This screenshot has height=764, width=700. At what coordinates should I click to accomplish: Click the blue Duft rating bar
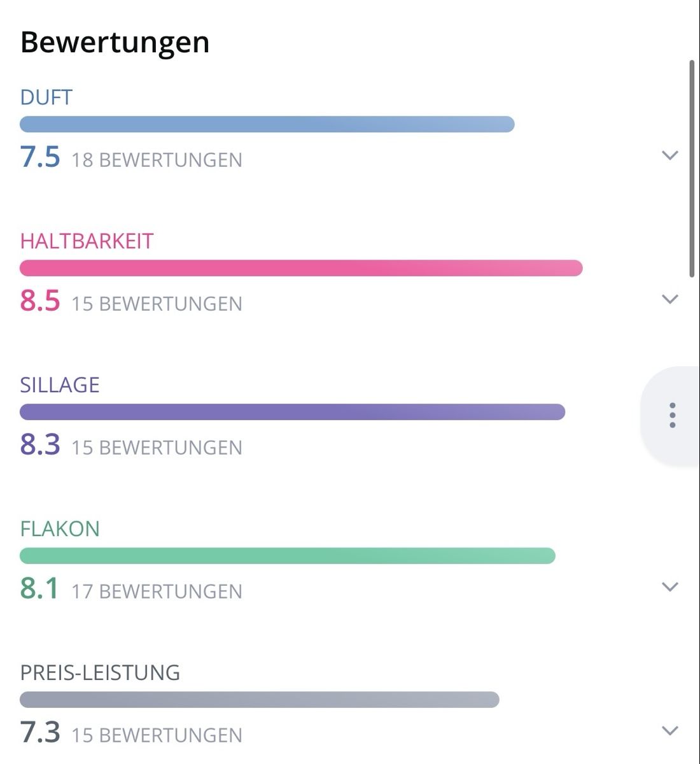[x=267, y=124]
